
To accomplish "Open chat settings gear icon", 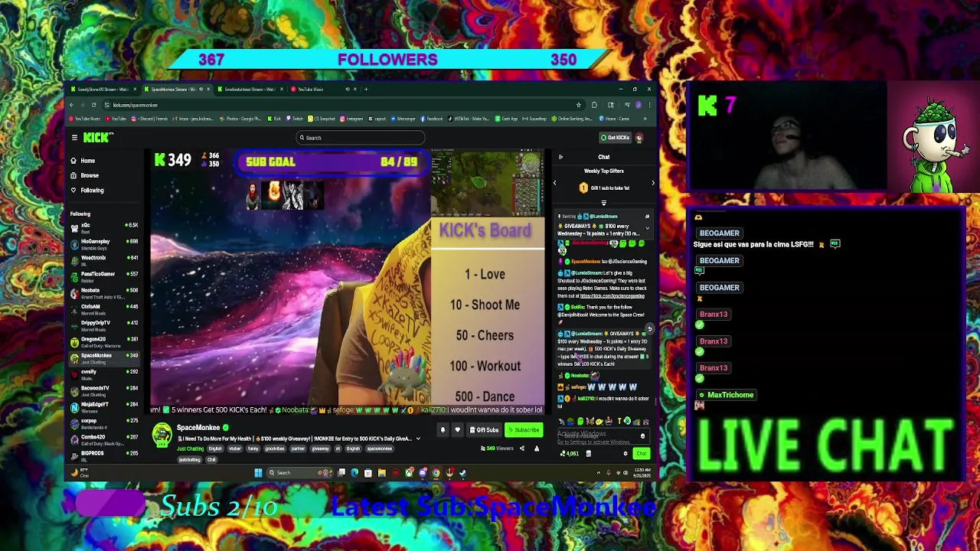I will (626, 453).
